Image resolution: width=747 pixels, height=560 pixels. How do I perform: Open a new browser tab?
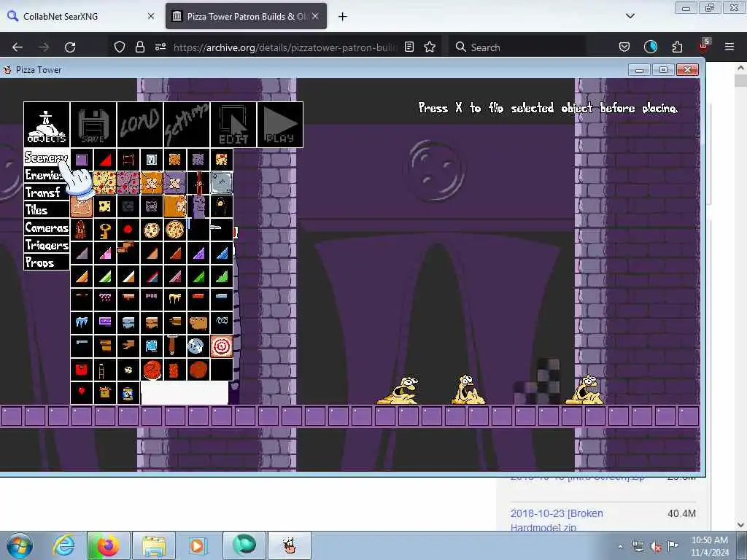click(x=343, y=17)
